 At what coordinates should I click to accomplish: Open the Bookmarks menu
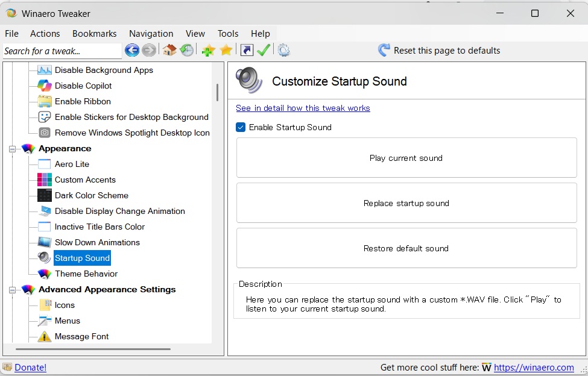tap(94, 34)
